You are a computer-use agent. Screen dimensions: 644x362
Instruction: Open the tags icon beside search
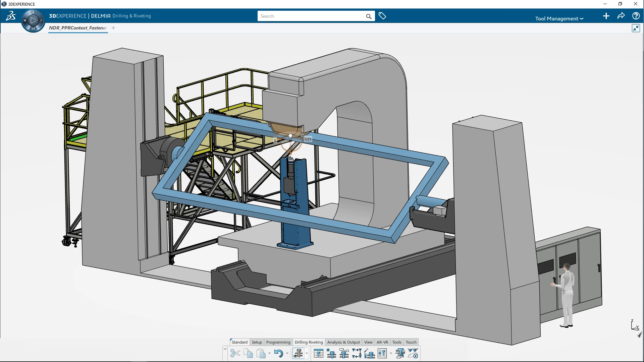(382, 16)
